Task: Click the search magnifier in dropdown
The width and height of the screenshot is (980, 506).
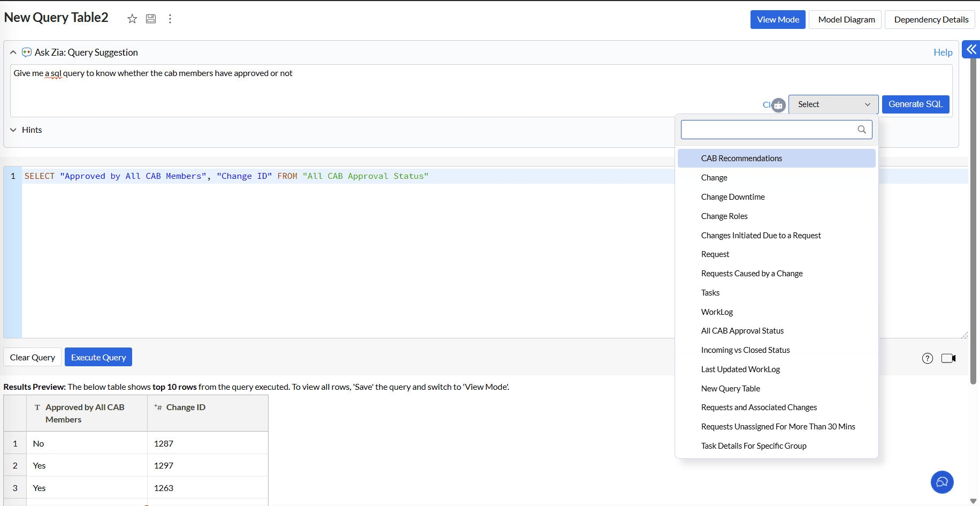Action: pyautogui.click(x=861, y=130)
